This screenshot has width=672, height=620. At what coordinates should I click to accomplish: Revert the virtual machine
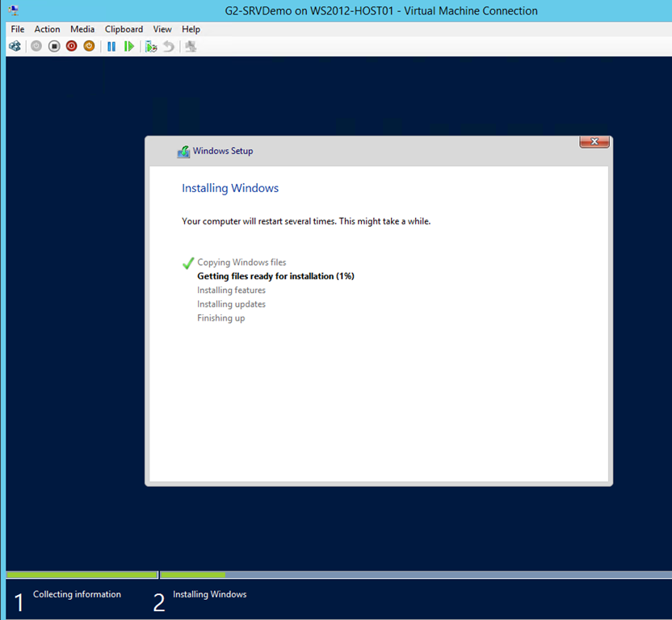coord(168,46)
